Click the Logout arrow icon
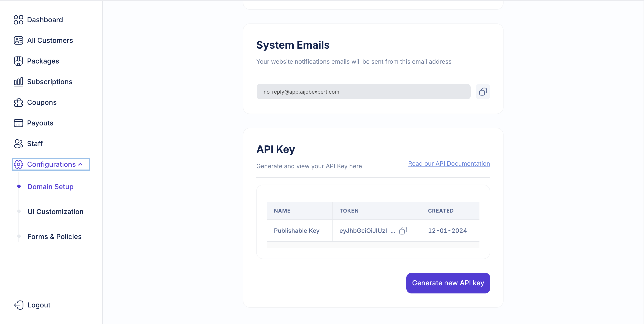This screenshot has height=324, width=644. [19, 305]
